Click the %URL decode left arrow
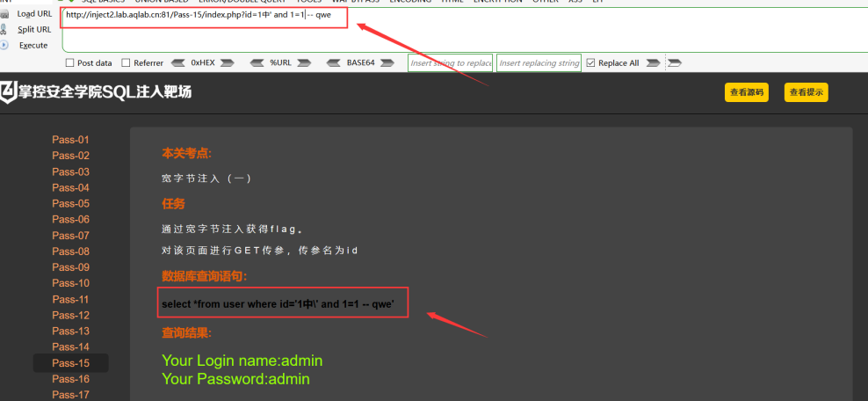Viewport: 868px width, 401px height. pos(257,63)
